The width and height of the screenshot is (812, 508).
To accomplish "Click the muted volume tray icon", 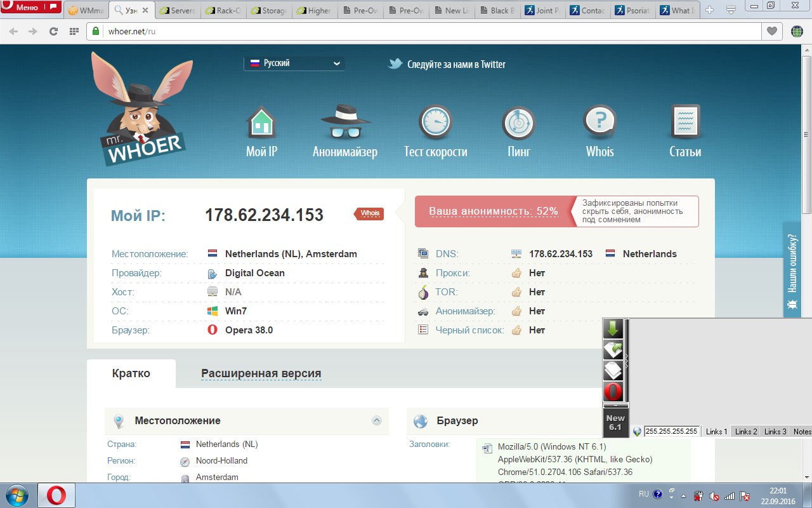I will point(714,495).
